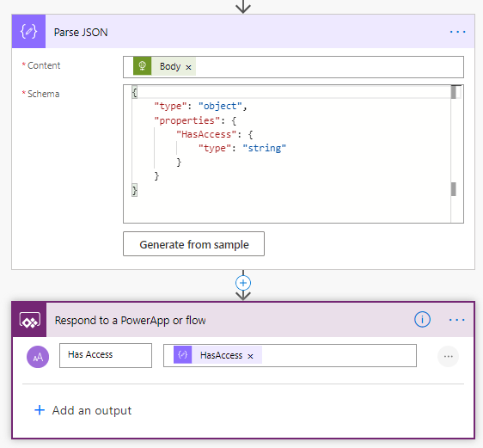The image size is (483, 448).
Task: Remove the HasAccess token from output value
Action: 250,356
